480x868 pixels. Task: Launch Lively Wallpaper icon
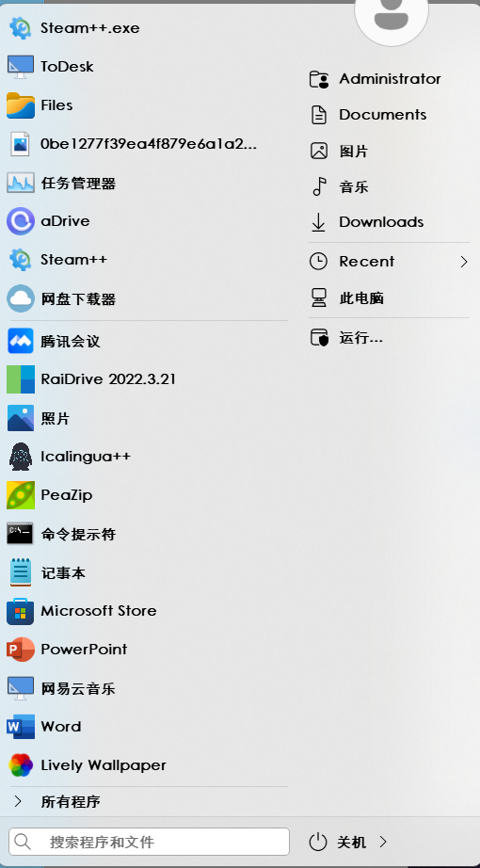point(21,765)
